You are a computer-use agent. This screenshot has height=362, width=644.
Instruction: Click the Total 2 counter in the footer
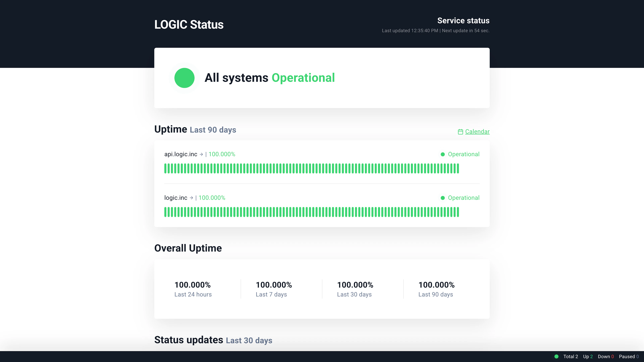coord(571,356)
